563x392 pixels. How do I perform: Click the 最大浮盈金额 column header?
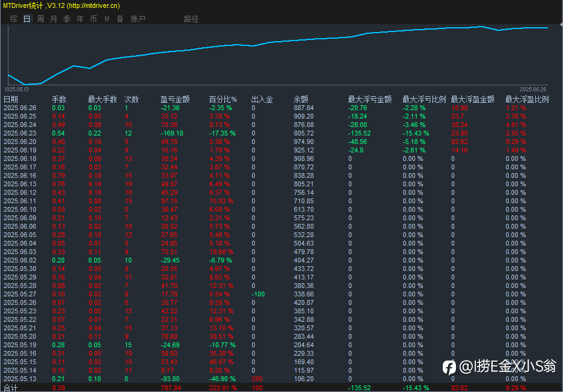pyautogui.click(x=472, y=100)
